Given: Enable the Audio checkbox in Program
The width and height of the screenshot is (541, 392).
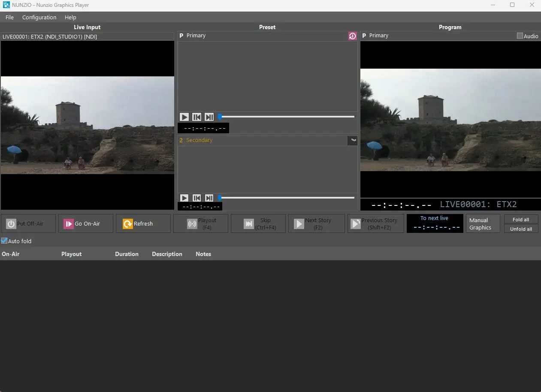Looking at the screenshot, I should (x=520, y=36).
